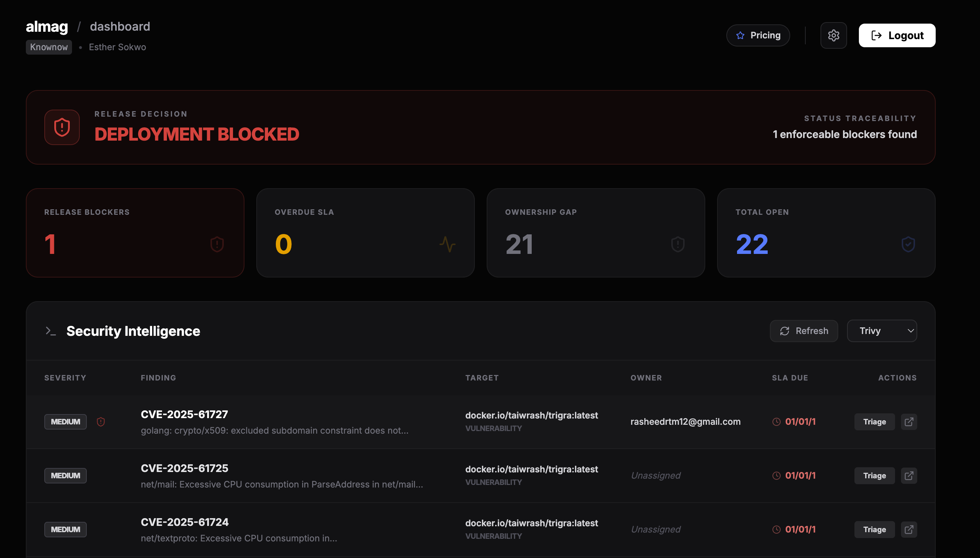
Task: Click checkmark shield icon in Total Open card
Action: (x=908, y=244)
